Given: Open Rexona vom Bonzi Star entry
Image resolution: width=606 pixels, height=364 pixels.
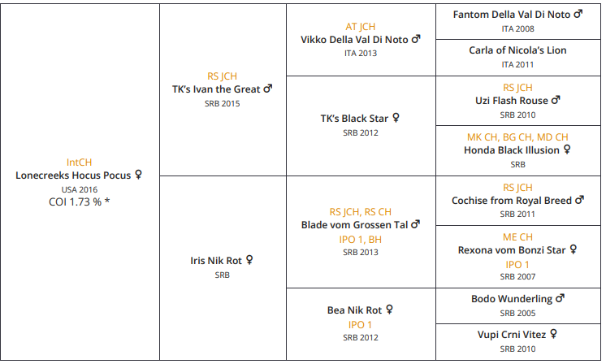Looking at the screenshot, I should [512, 250].
